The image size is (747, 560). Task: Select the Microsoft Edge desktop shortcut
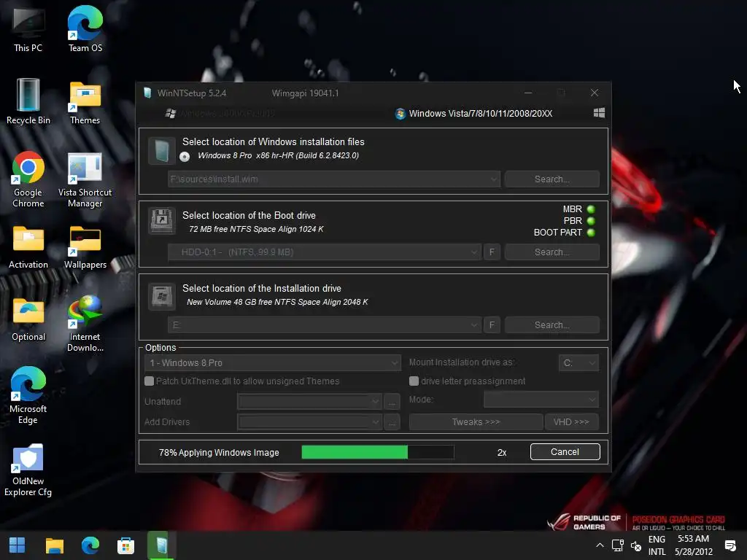coord(28,394)
